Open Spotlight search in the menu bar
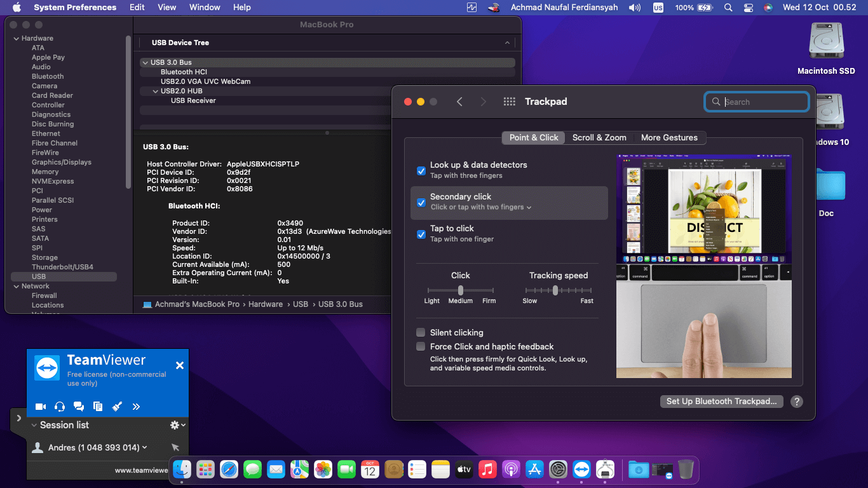The image size is (868, 488). (728, 8)
